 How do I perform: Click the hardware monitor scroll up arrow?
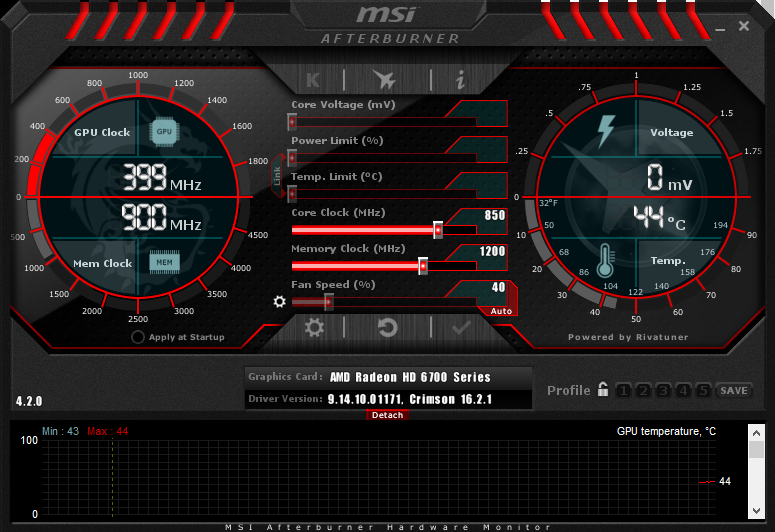click(756, 433)
